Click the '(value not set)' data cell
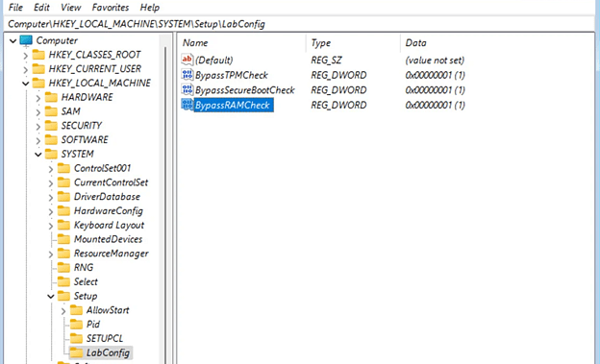The height and width of the screenshot is (364, 600). tap(435, 61)
